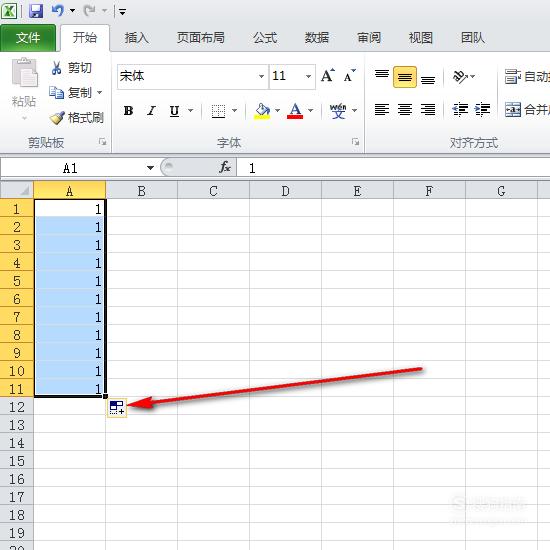Viewport: 550px width, 550px height.
Task: Open the Undo history dropdown arrow
Action: (x=73, y=11)
